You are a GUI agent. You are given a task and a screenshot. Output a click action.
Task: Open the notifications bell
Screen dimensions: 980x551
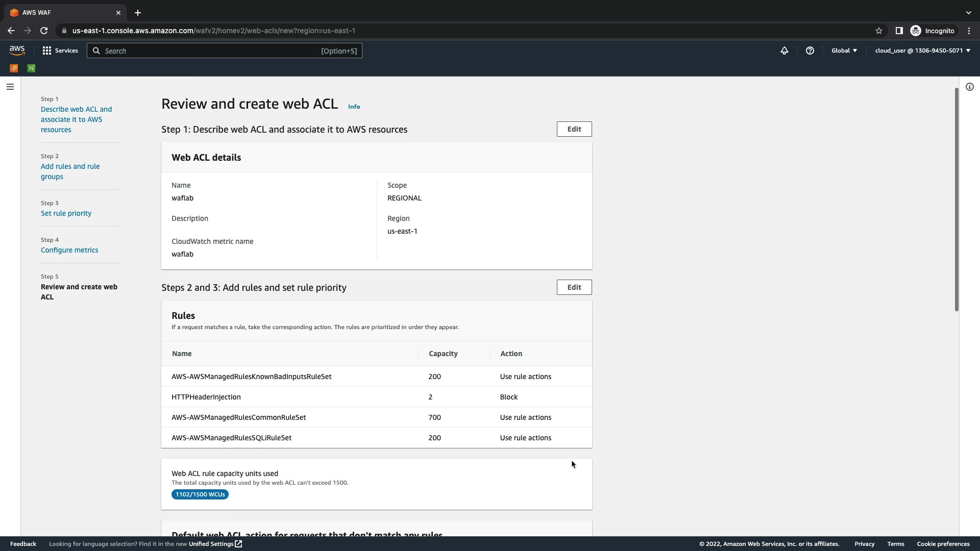(x=785, y=51)
